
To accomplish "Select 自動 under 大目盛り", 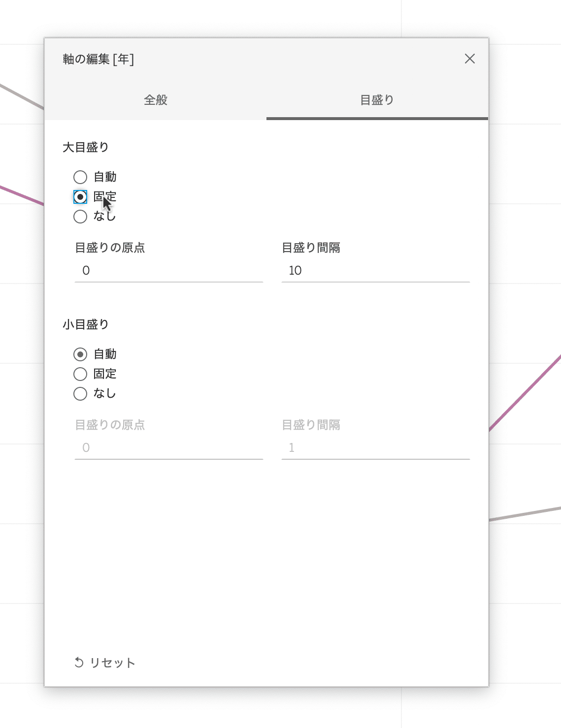I will 80,177.
